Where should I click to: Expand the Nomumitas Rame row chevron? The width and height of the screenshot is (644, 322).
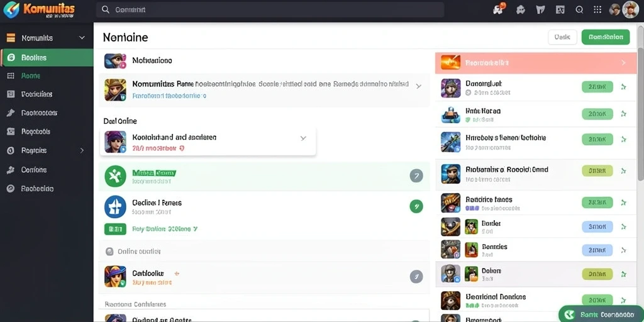(x=418, y=86)
